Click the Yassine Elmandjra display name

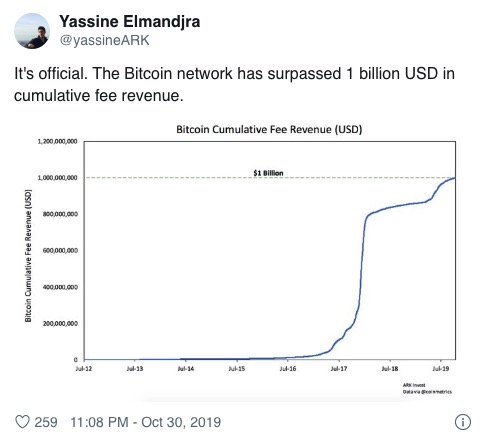pos(130,22)
